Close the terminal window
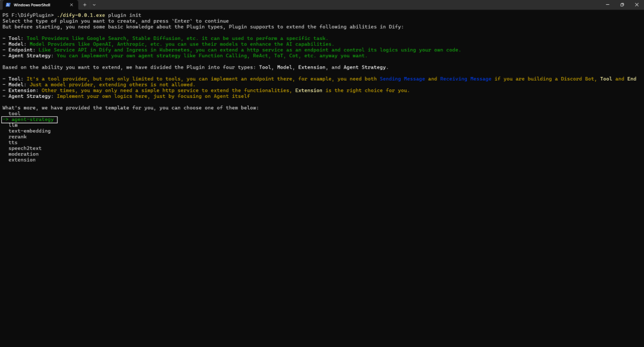Viewport: 644px width, 347px height. (637, 5)
